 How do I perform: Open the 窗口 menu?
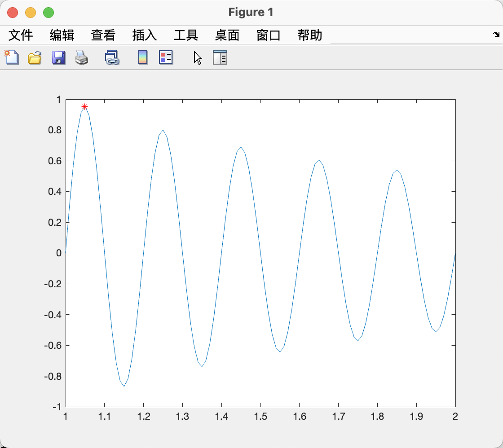(269, 35)
